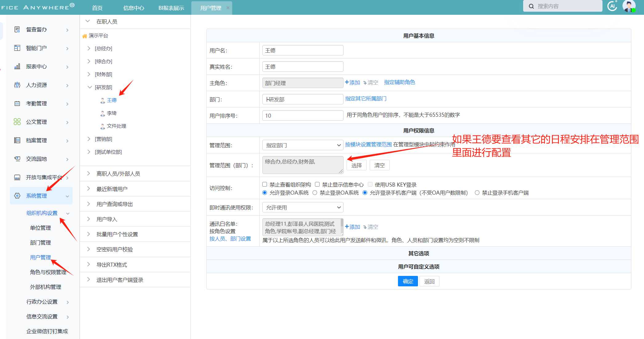Click the 智能门户 sidebar icon
This screenshot has width=644, height=339.
point(17,48)
